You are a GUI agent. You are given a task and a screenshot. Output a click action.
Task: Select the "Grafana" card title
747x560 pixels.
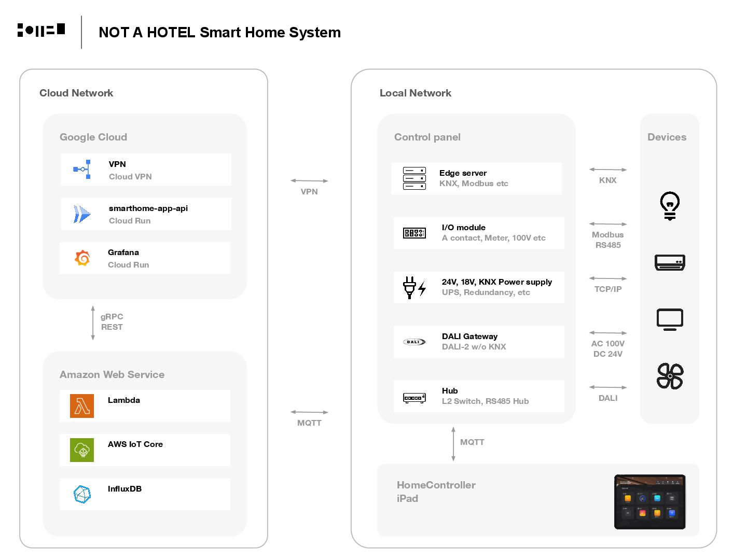(123, 253)
